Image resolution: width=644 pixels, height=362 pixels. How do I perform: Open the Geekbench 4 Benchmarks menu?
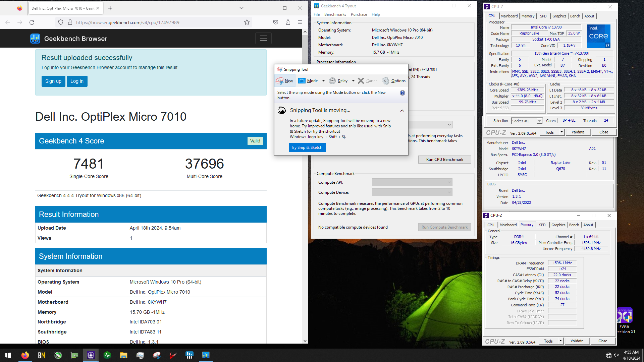[x=335, y=14]
